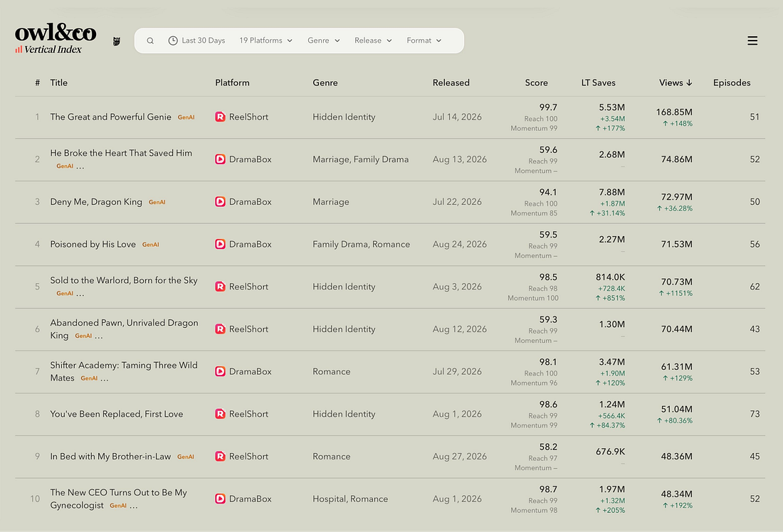Click DramaBox icon for Deny Me, Dragon King
The image size is (783, 532).
point(220,201)
